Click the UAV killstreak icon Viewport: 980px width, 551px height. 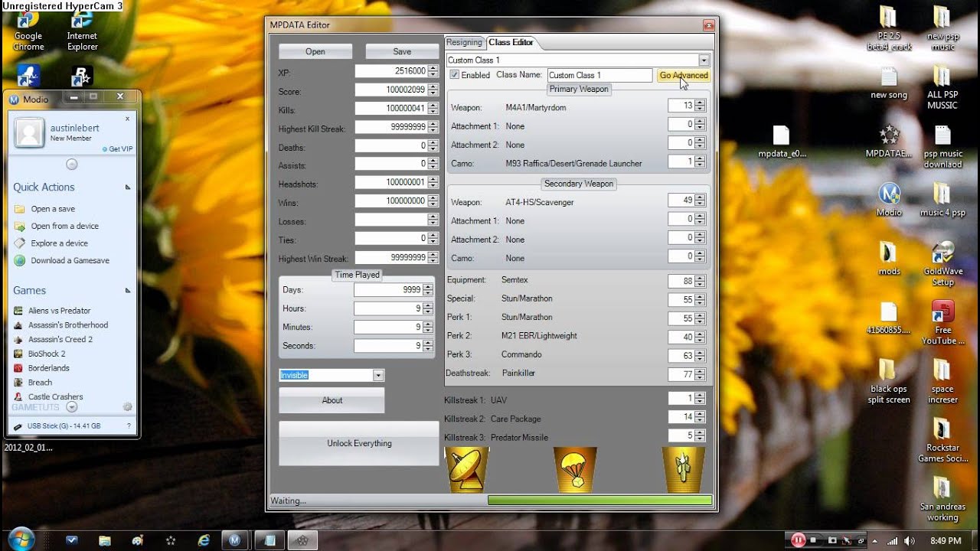click(x=466, y=470)
